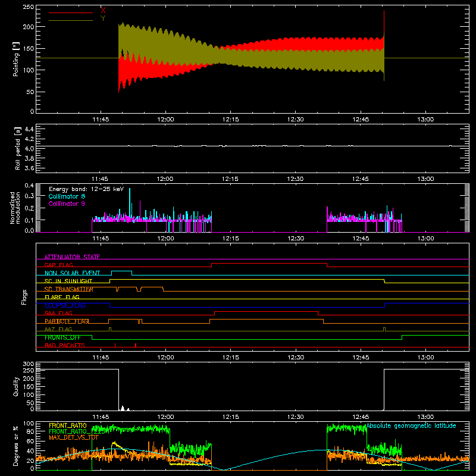Viewport: 476px width, 476px height.
Task: Click the 50 tick in Pointing panel
Action: [30, 92]
